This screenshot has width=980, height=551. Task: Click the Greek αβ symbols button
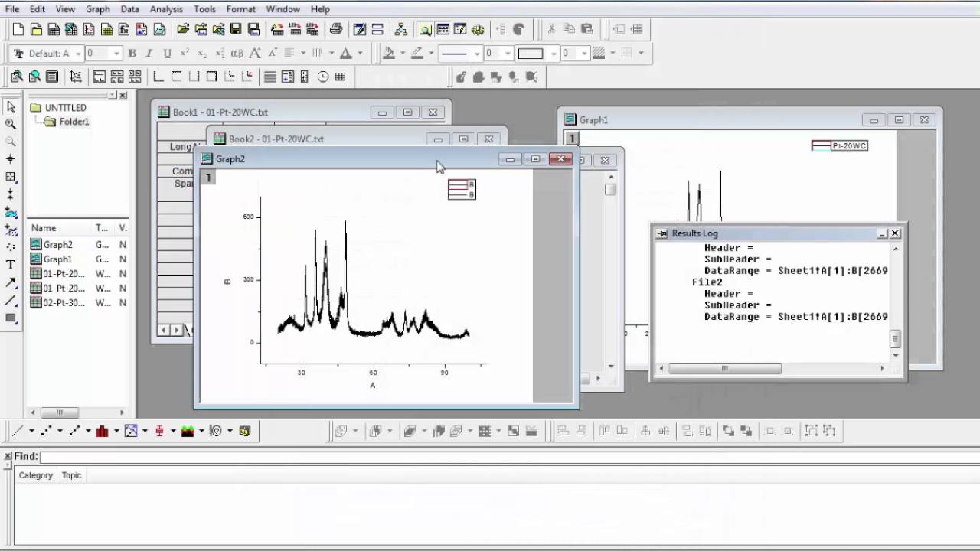click(x=237, y=54)
